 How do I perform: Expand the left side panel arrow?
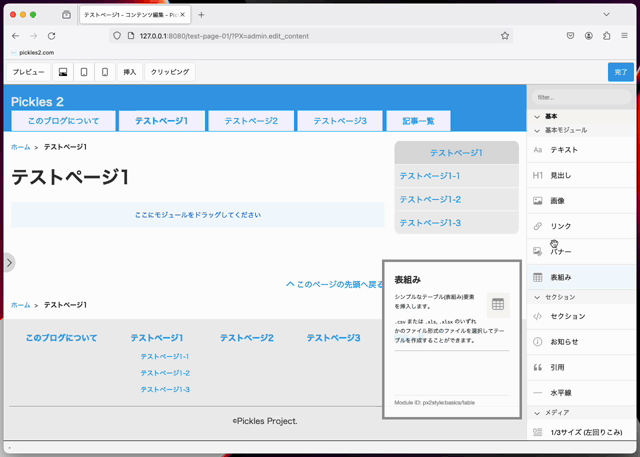pos(9,263)
